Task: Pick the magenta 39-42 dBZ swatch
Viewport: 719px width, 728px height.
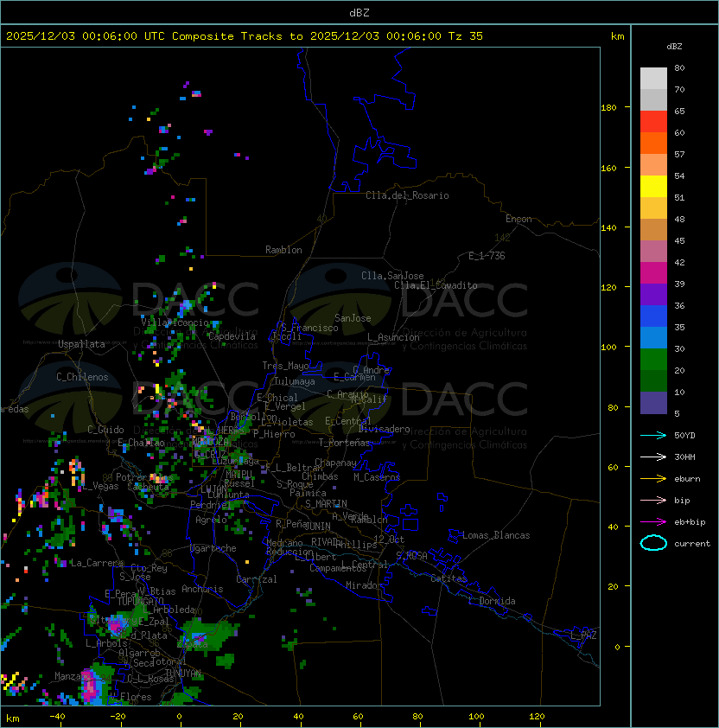Action: tap(653, 273)
